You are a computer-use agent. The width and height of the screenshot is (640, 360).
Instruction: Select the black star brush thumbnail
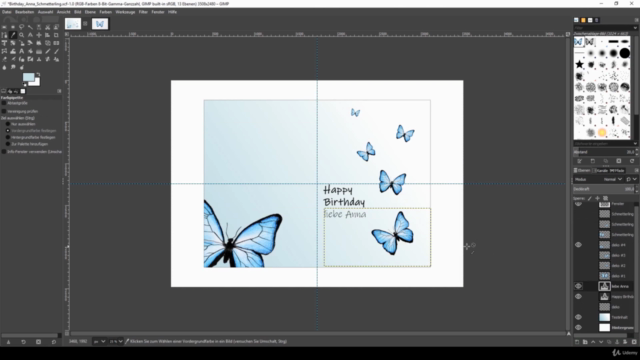(x=579, y=64)
